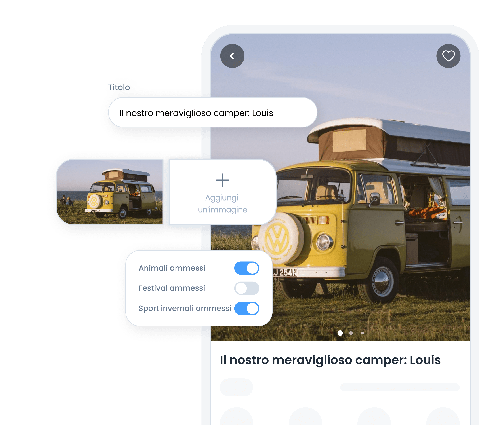504x425 pixels.
Task: Click the Titolo field label
Action: pyautogui.click(x=119, y=87)
